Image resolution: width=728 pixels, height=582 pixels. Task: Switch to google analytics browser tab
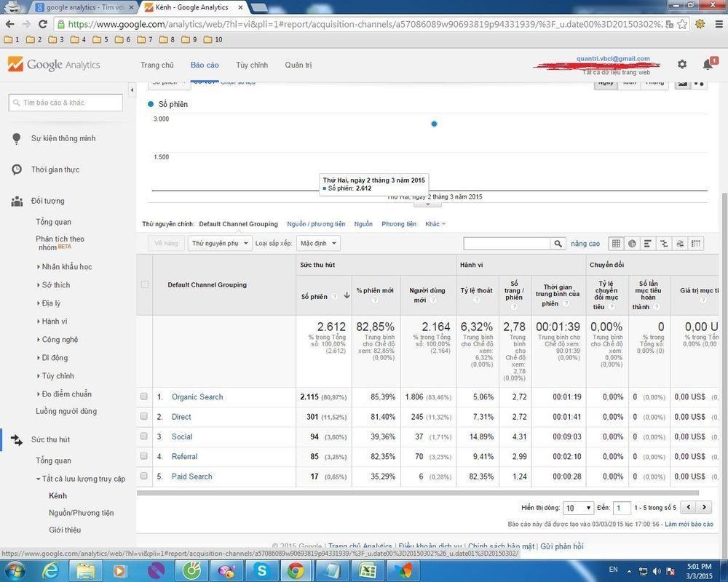[x=84, y=7]
